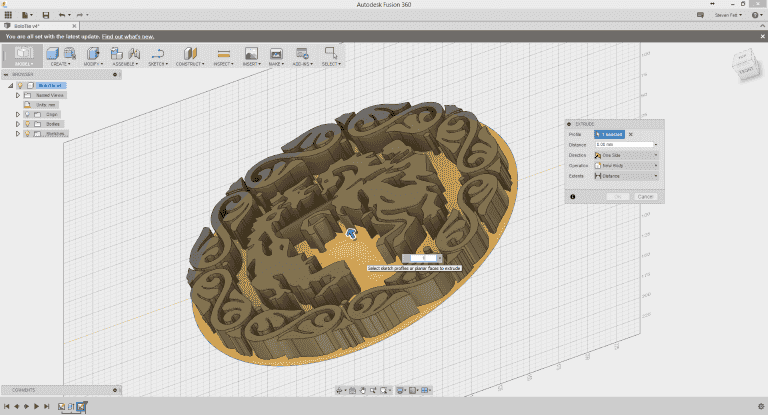Image resolution: width=768 pixels, height=415 pixels.
Task: Toggle the Origin visibility light bulb
Action: click(x=27, y=114)
